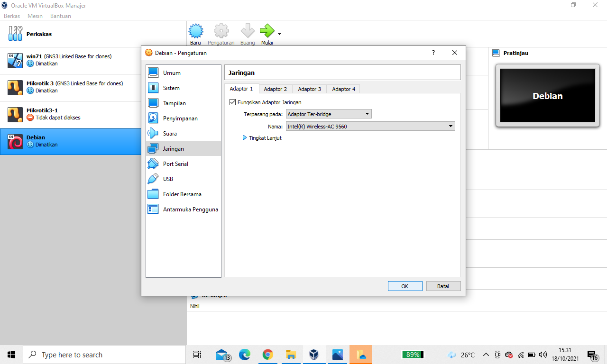Click the 89% battery indicator
Screen dimensions: 607x364
[x=413, y=355]
